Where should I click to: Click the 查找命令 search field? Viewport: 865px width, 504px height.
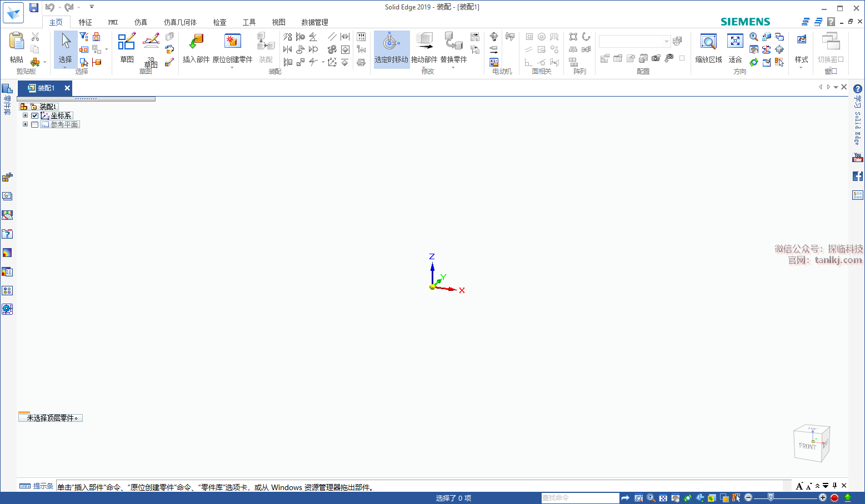click(579, 498)
